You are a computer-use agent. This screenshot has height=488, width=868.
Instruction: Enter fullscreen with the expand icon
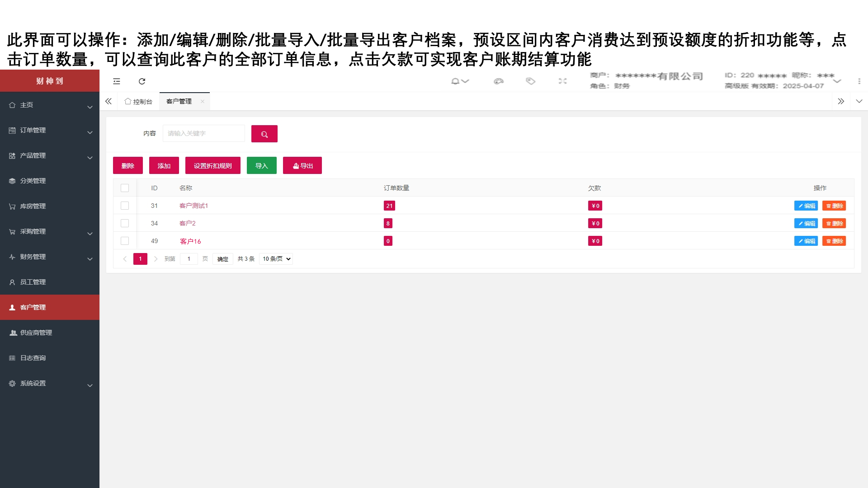pos(562,81)
